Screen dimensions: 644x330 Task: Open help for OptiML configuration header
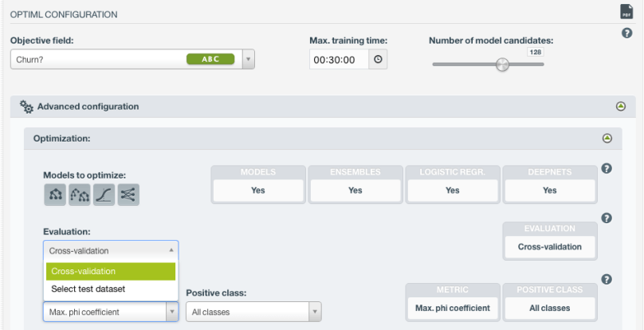click(x=626, y=33)
